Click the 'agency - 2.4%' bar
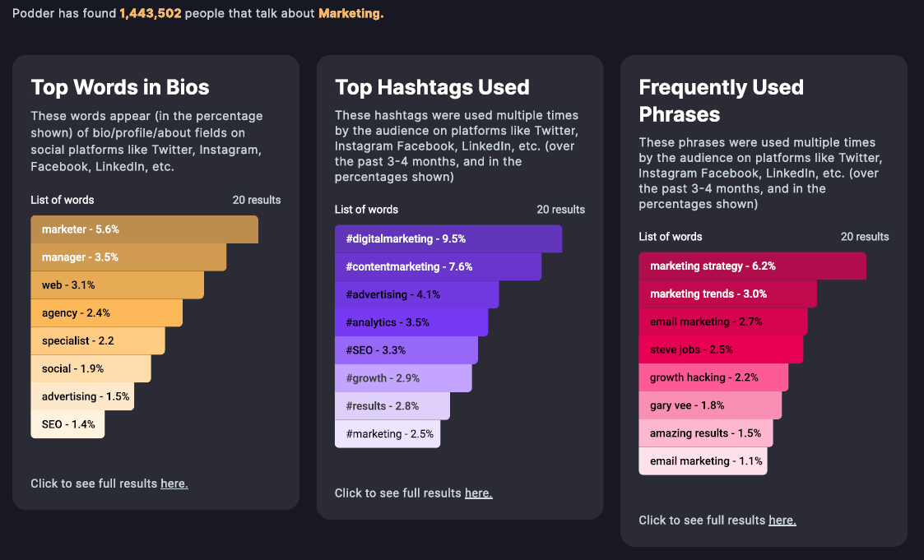Viewport: 924px width, 560px height. [106, 313]
